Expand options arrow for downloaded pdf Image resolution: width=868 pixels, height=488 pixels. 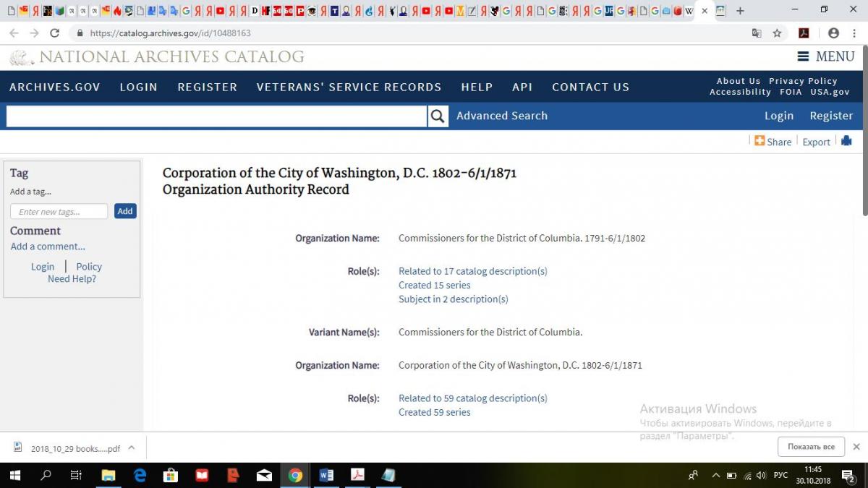(132, 448)
